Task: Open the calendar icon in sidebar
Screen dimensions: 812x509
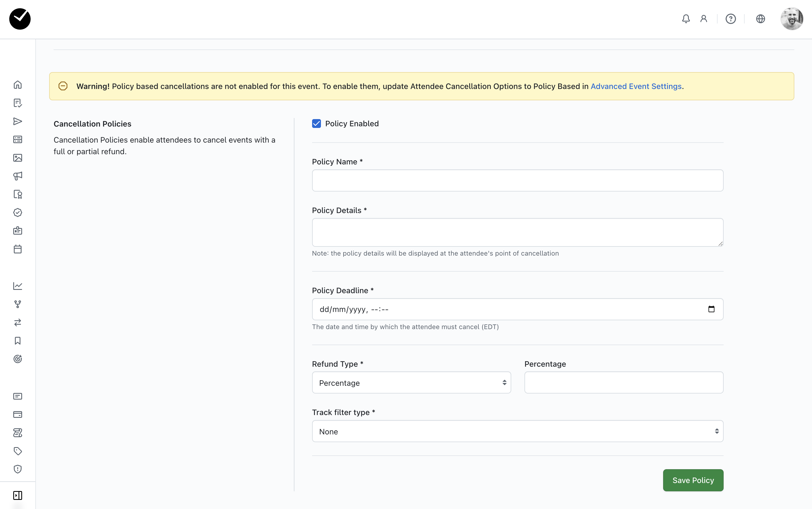Action: [17, 249]
